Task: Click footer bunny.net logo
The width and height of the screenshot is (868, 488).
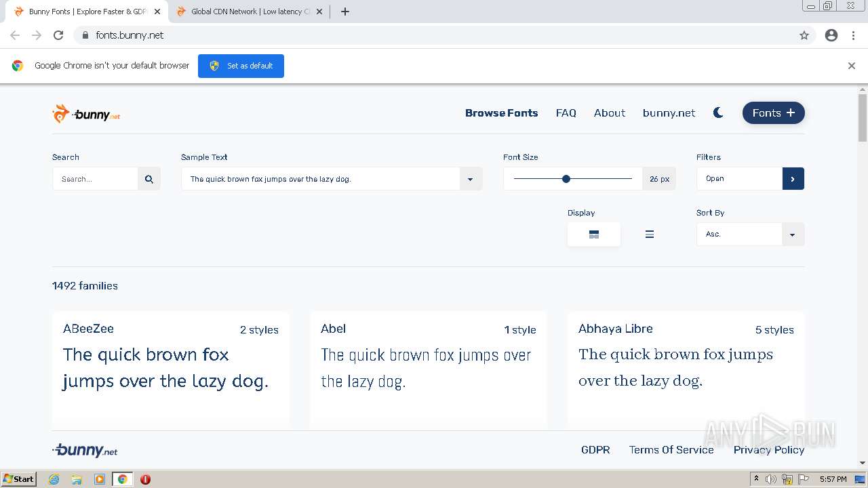Action: 85,450
